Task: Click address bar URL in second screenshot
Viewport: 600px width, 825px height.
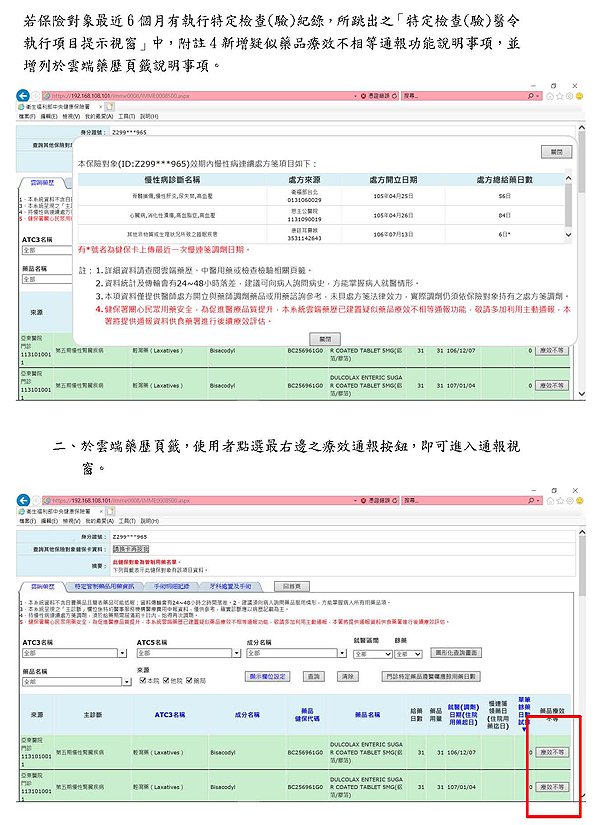Action: (x=120, y=501)
